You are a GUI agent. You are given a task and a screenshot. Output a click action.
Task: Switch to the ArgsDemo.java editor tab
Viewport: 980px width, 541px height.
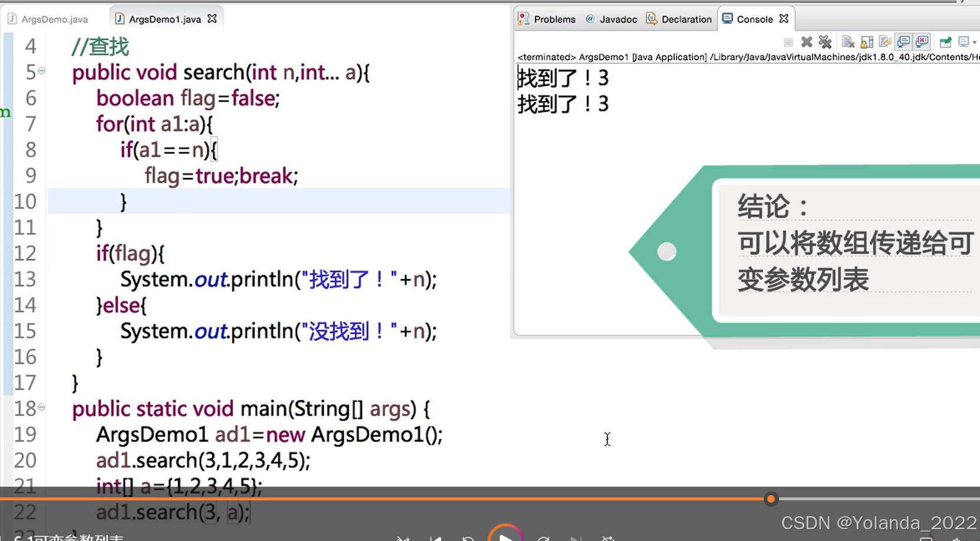point(48,19)
